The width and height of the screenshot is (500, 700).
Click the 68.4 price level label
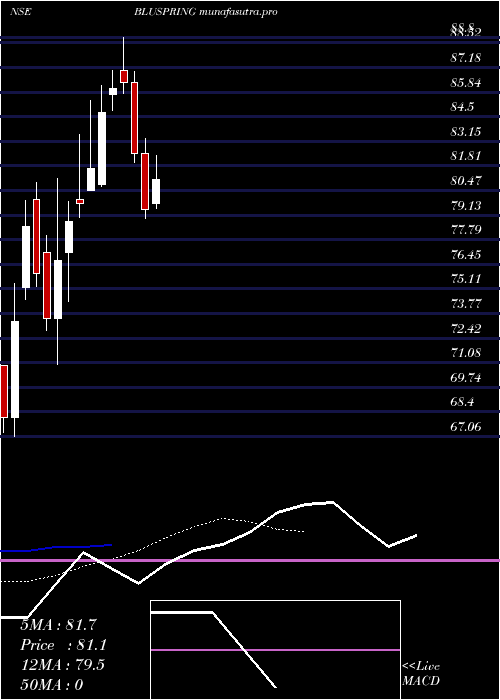pos(462,402)
